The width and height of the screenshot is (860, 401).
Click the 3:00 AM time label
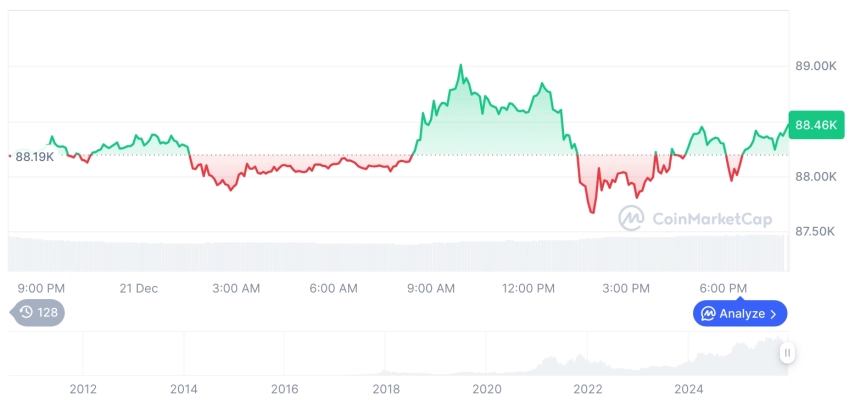tap(236, 288)
